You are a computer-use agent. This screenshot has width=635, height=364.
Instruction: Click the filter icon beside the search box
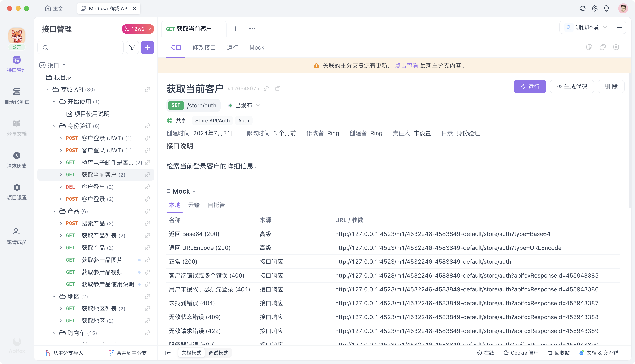(x=132, y=47)
